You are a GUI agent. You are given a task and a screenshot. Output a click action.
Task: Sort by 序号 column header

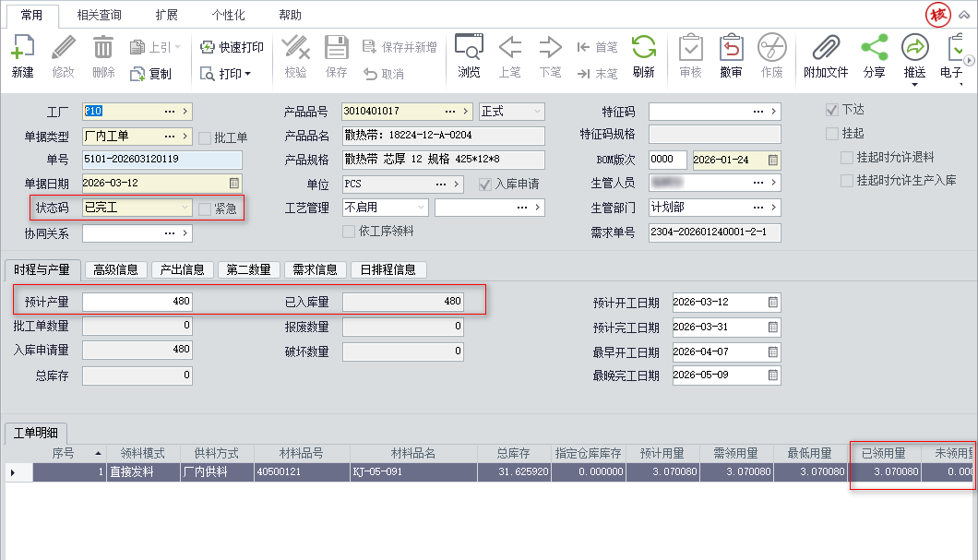click(x=69, y=453)
